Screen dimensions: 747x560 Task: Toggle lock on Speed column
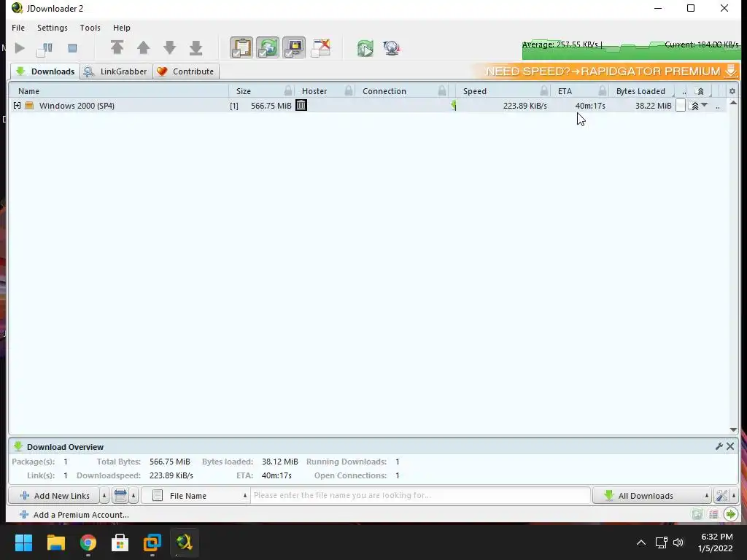pyautogui.click(x=544, y=90)
